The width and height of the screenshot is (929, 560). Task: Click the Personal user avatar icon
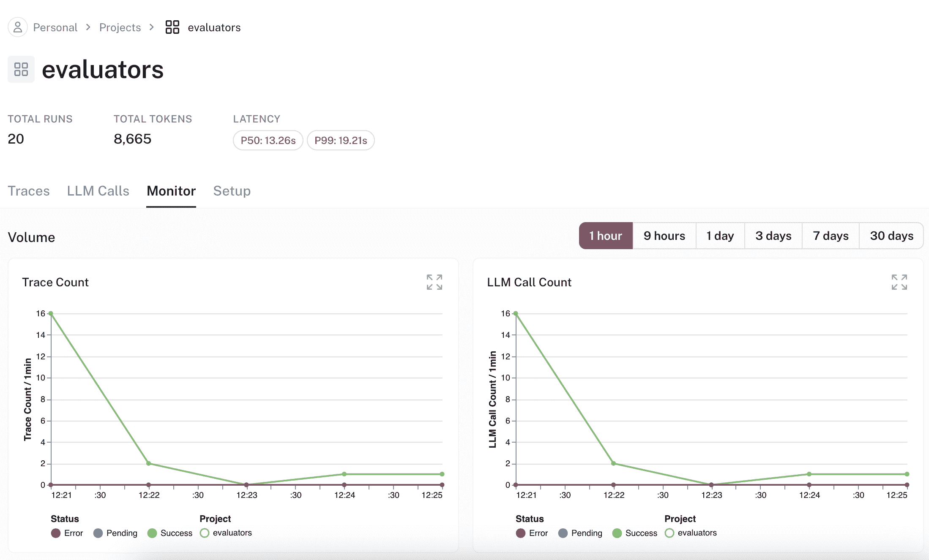18,27
